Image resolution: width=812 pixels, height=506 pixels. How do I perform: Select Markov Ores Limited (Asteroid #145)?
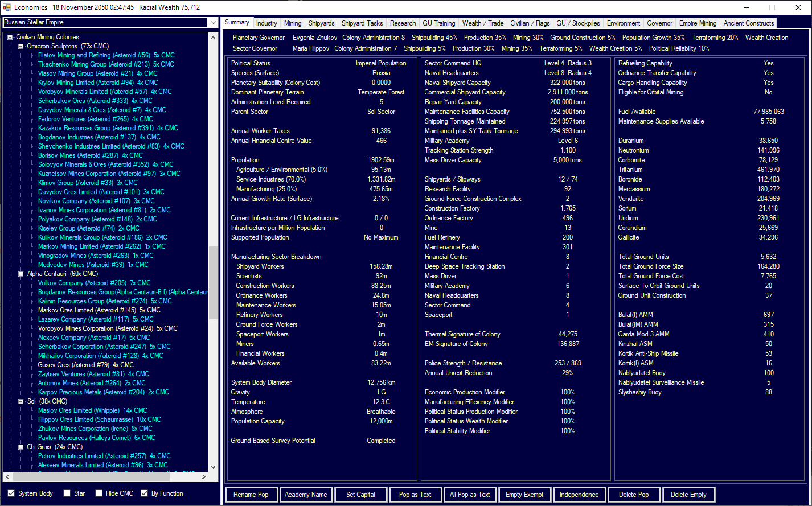pos(100,310)
